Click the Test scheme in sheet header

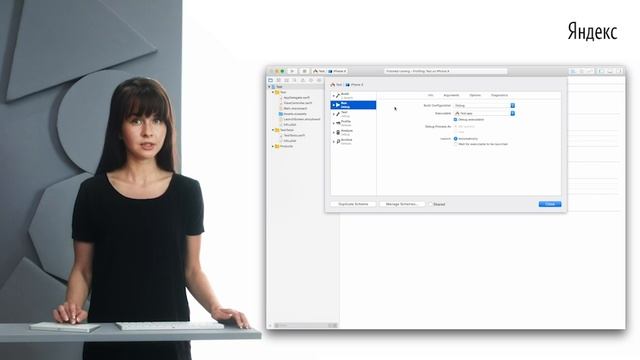tap(336, 85)
